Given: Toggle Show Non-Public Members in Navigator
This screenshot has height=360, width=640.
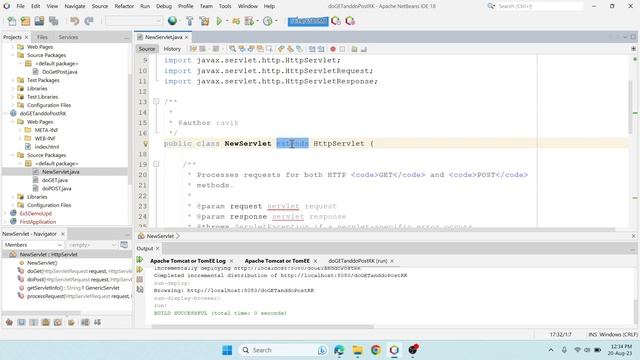Looking at the screenshot, I should tap(46, 322).
